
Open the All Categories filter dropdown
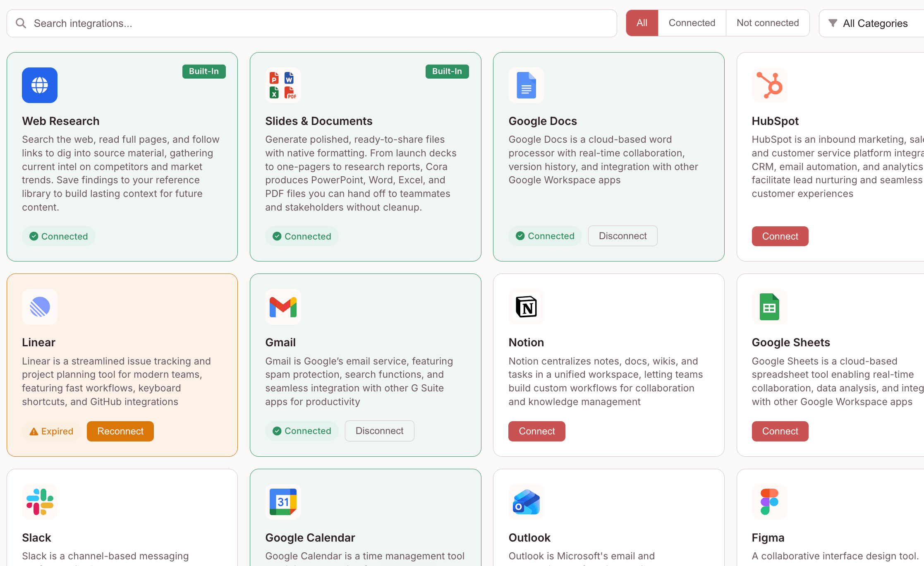[x=872, y=23]
